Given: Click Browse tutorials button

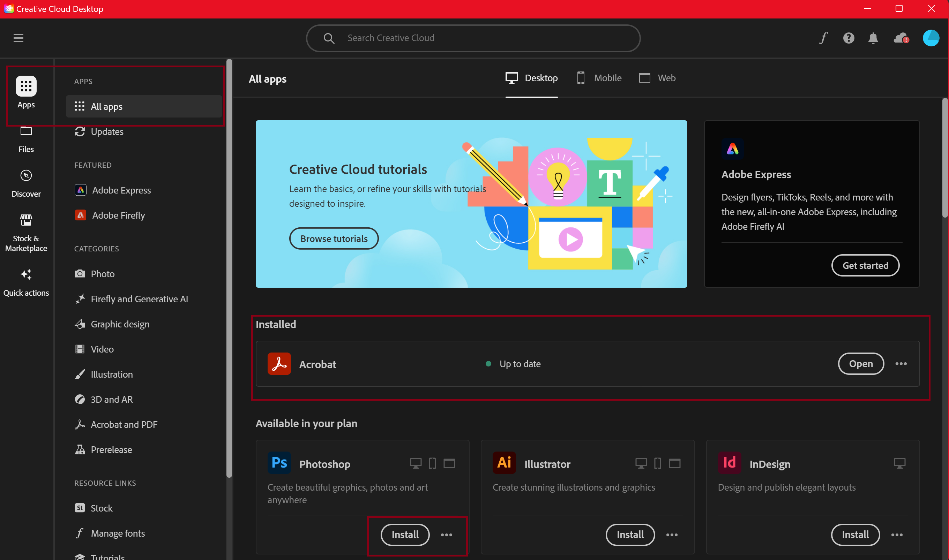Looking at the screenshot, I should pyautogui.click(x=334, y=239).
